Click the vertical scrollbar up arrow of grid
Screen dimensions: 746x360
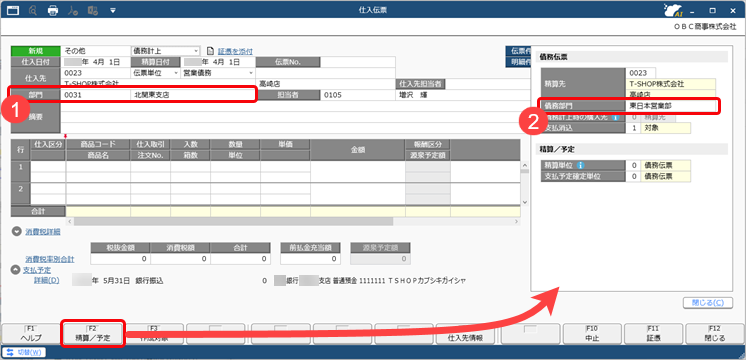pos(525,165)
